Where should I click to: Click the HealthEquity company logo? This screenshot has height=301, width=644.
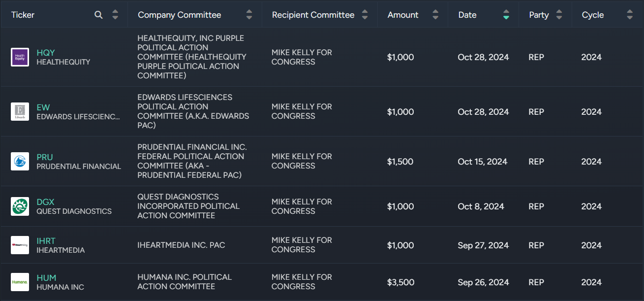coord(20,57)
